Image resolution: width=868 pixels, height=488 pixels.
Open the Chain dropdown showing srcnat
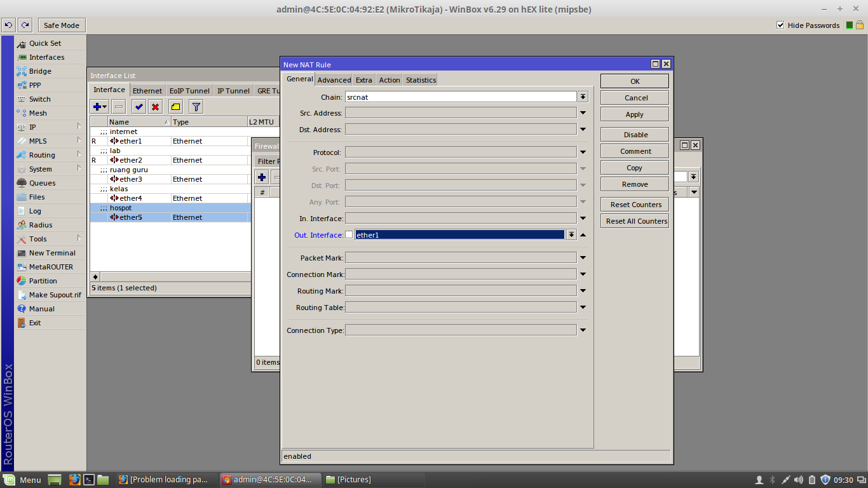(583, 96)
